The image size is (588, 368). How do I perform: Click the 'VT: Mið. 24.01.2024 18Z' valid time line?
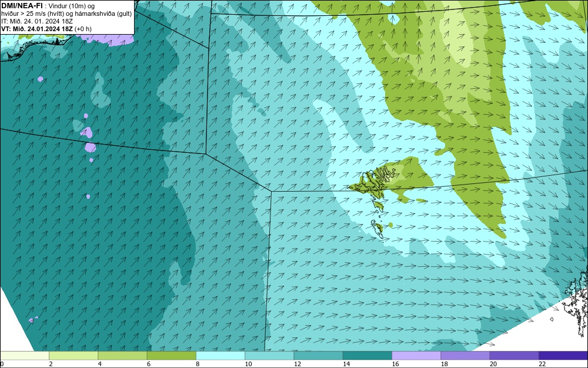click(46, 29)
